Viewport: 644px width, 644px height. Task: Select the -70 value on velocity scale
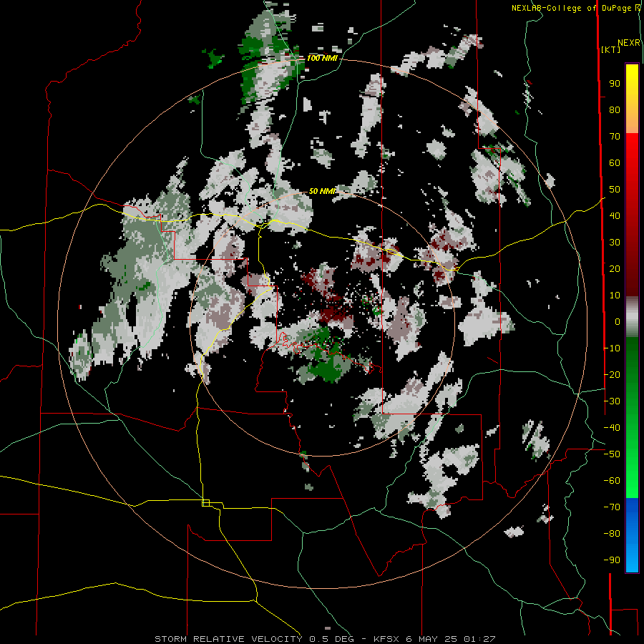click(612, 507)
